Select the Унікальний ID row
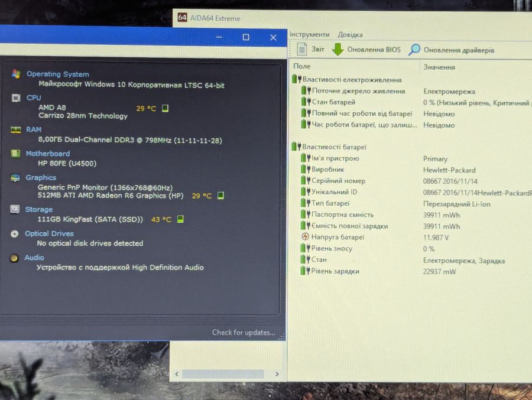Viewport: 532px width, 400px height. [x=334, y=191]
